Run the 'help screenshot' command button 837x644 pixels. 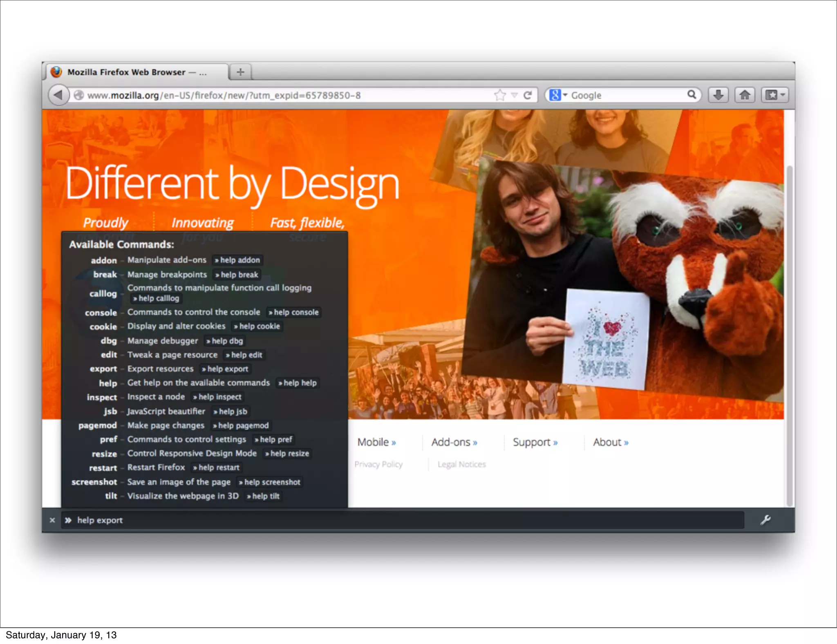[x=269, y=482]
